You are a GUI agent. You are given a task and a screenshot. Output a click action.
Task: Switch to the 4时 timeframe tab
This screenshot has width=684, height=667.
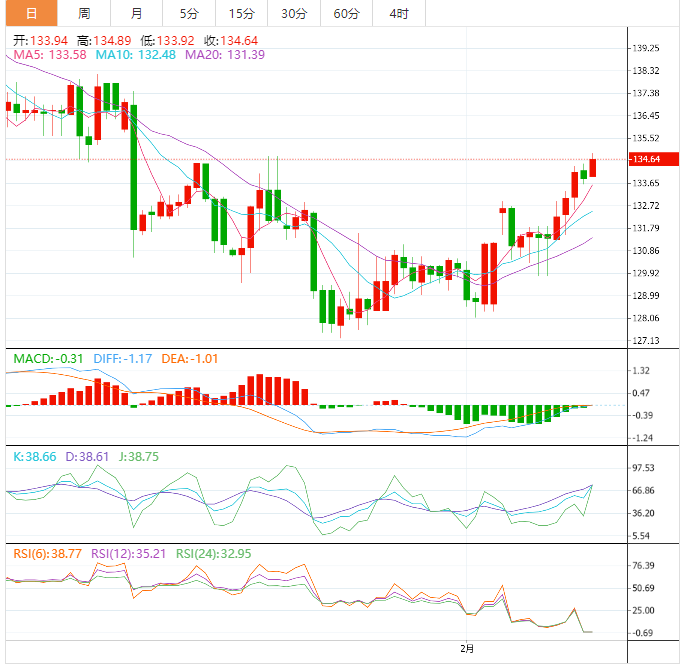[399, 14]
